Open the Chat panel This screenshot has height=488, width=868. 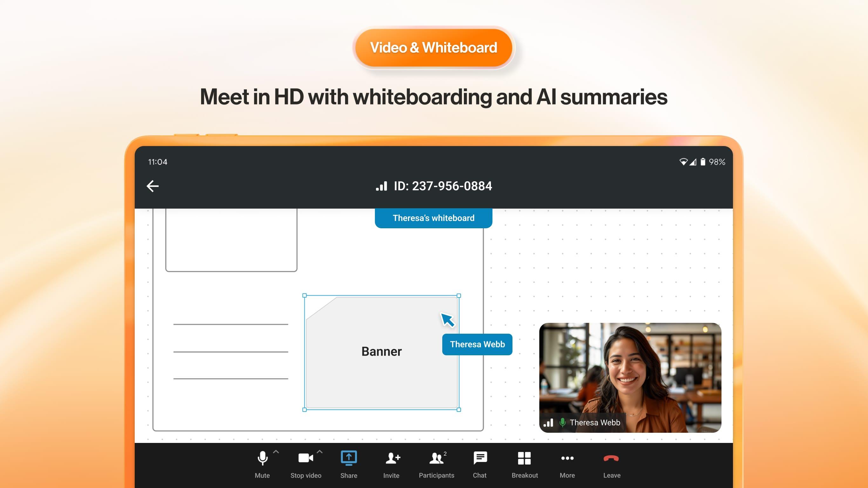pos(480,465)
